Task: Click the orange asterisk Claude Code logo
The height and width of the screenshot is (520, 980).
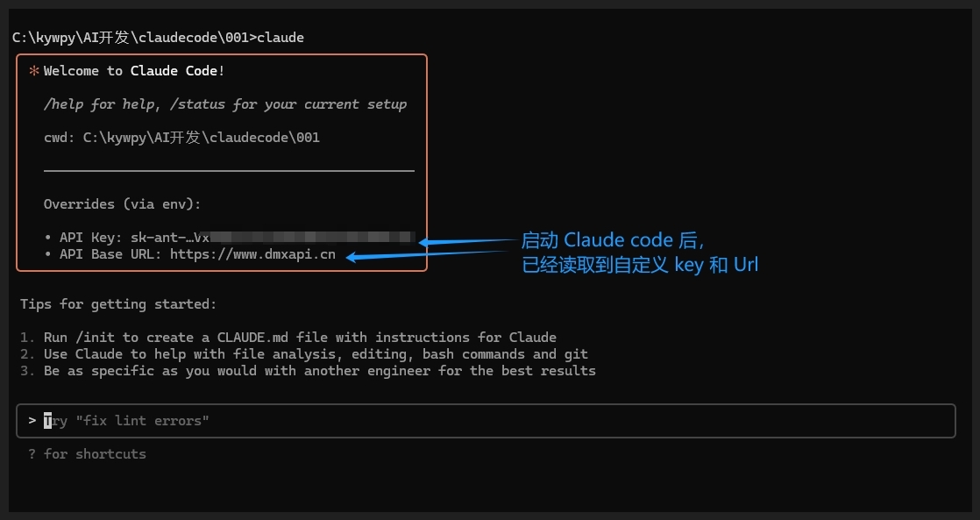Action: point(34,71)
